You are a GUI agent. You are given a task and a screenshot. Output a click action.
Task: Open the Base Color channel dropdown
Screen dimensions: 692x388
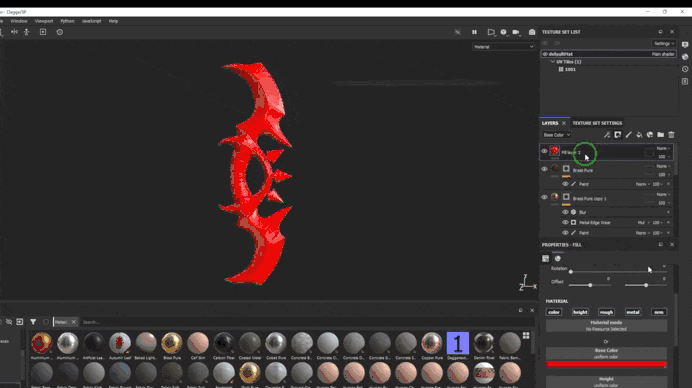coord(557,135)
